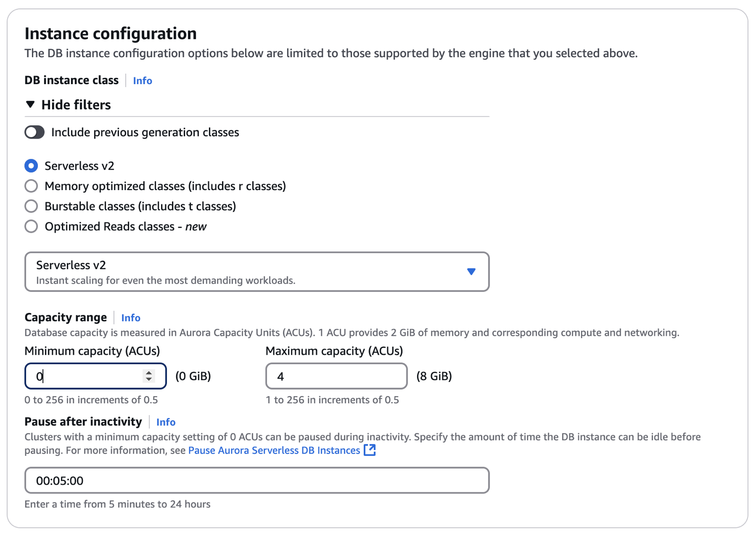Open Info link next to Capacity range
The width and height of the screenshot is (756, 540).
click(x=131, y=318)
